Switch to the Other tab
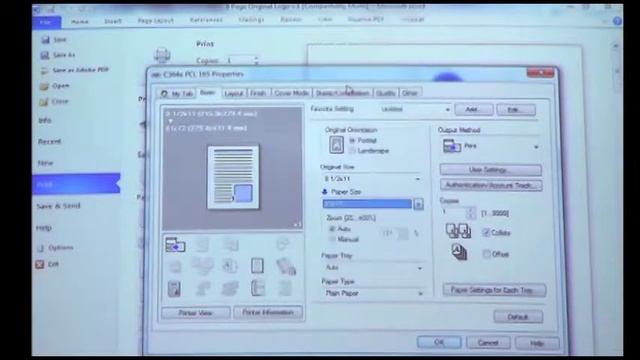The width and height of the screenshot is (640, 360). click(x=410, y=93)
